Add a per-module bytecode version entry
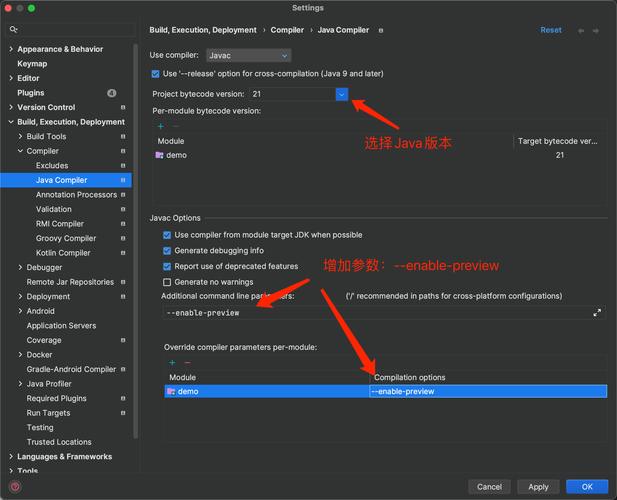Image resolution: width=617 pixels, height=500 pixels. click(x=160, y=126)
